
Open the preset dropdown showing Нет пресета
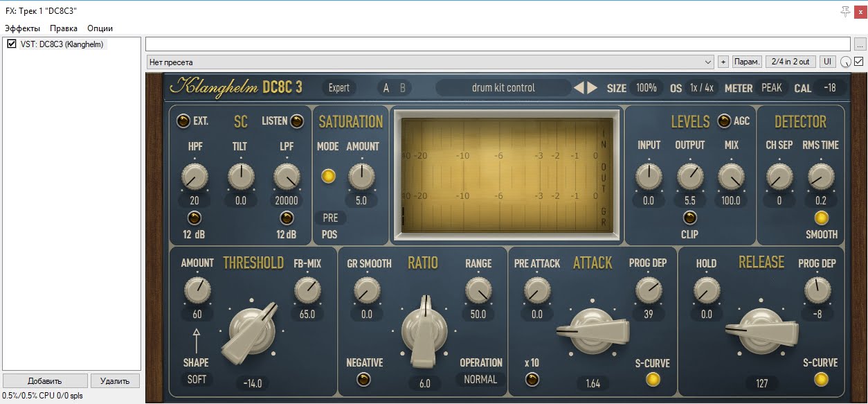point(430,62)
